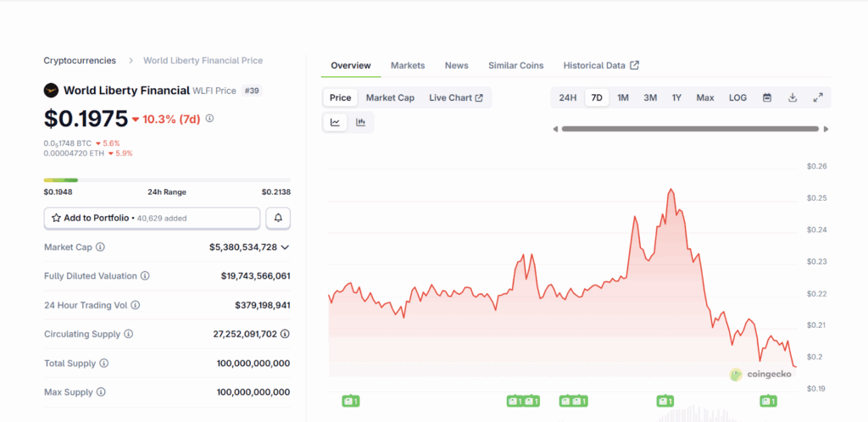Screen dimensions: 868x422
Task: Click the news marker below price peak
Action: click(x=665, y=401)
